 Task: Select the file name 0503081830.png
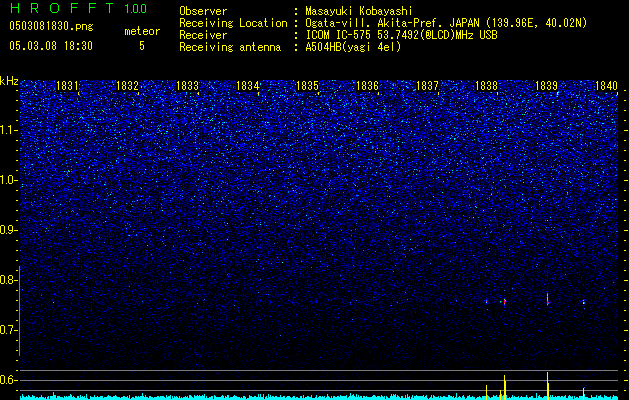pos(51,26)
